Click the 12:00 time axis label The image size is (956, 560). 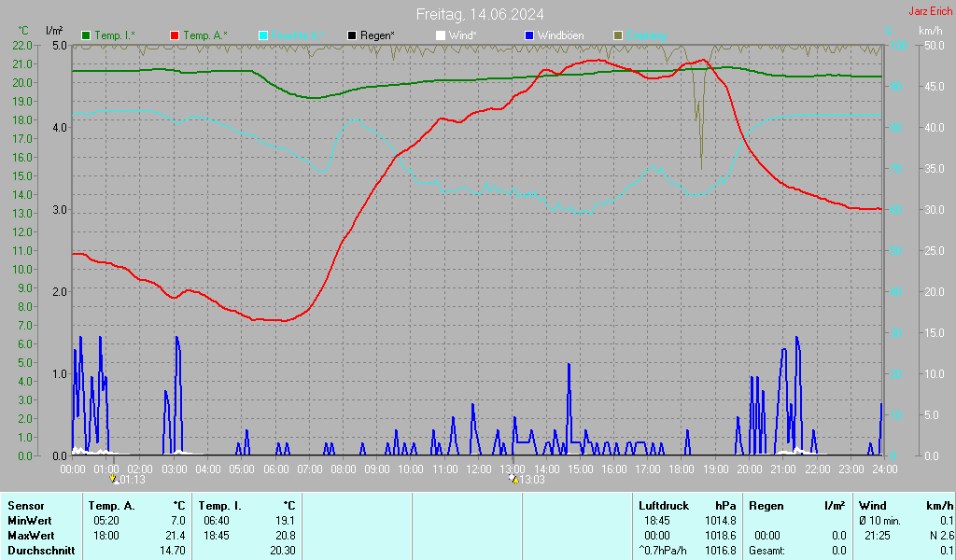tap(478, 469)
